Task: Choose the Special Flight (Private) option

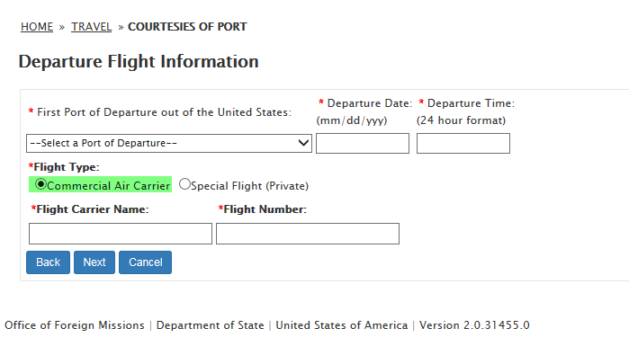Action: [x=185, y=184]
